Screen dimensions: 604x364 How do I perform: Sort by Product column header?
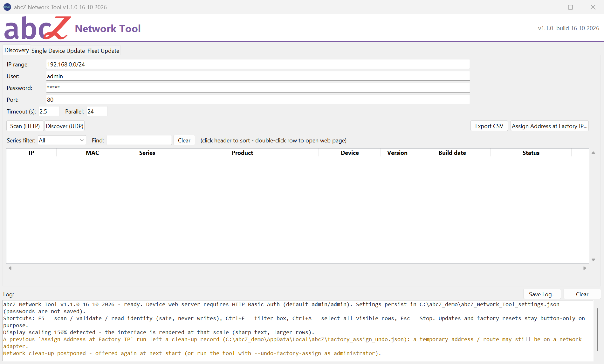(242, 153)
